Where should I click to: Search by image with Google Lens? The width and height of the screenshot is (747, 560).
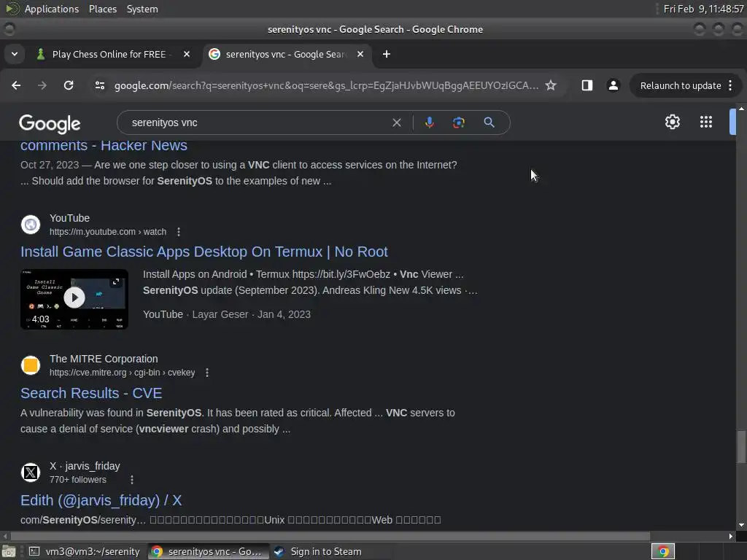click(458, 122)
